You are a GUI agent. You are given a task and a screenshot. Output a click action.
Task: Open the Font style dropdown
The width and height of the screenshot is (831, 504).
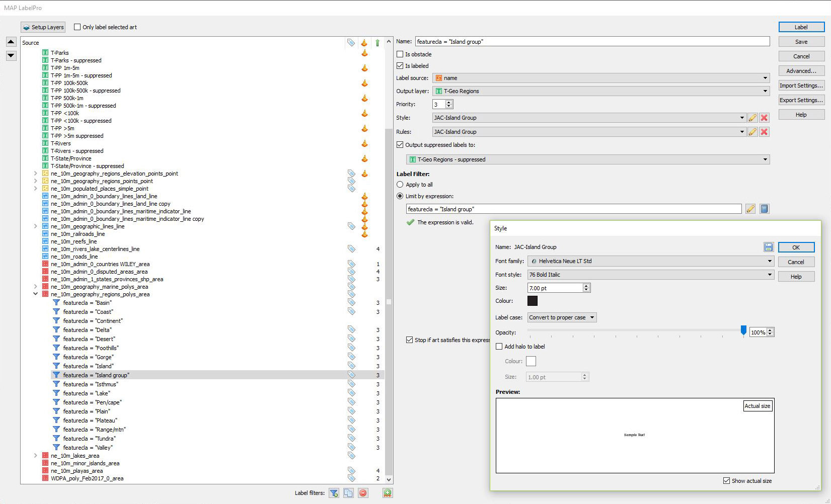point(651,275)
